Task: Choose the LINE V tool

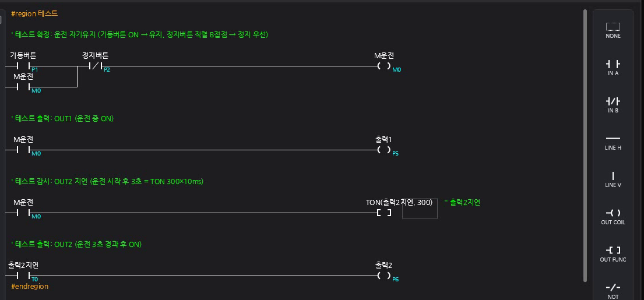Action: (613, 180)
